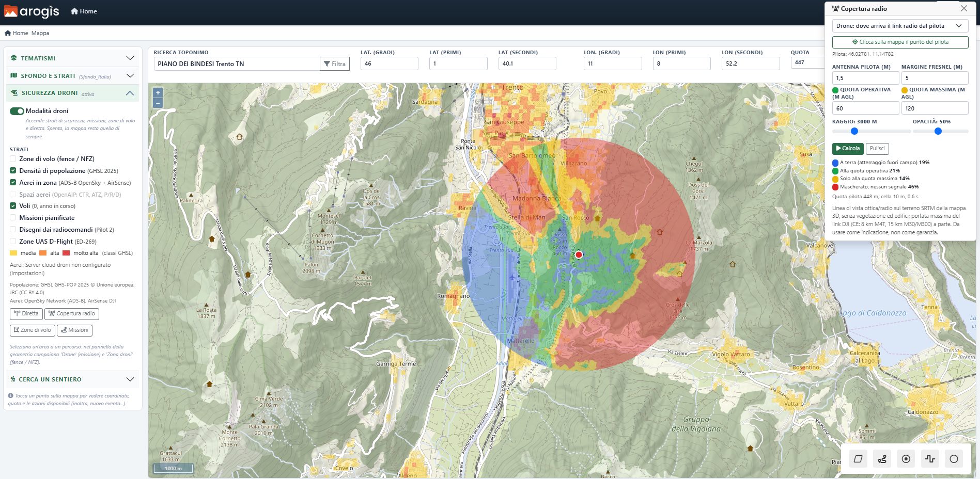Enable Disegni dai radiocomandi layer
The image size is (980, 479).
point(13,229)
